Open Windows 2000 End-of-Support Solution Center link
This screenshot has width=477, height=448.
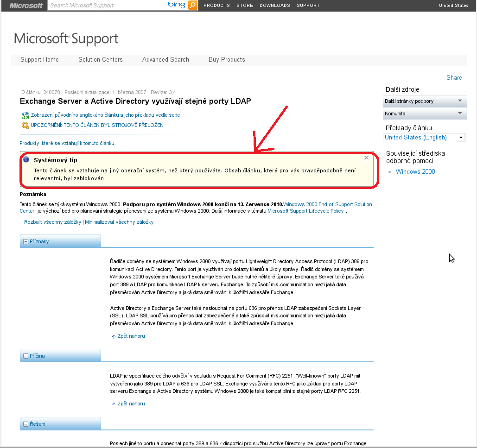[327, 205]
